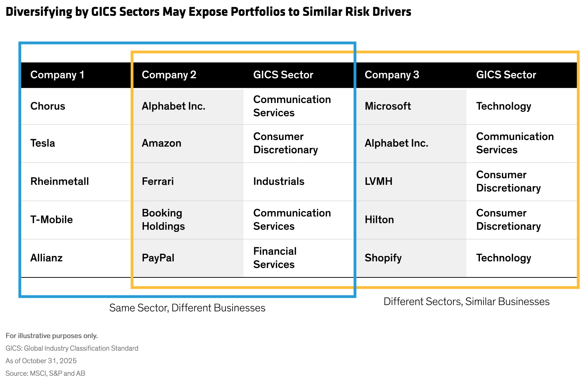Select the Ferrari cell
The width and height of the screenshot is (588, 384).
(158, 181)
